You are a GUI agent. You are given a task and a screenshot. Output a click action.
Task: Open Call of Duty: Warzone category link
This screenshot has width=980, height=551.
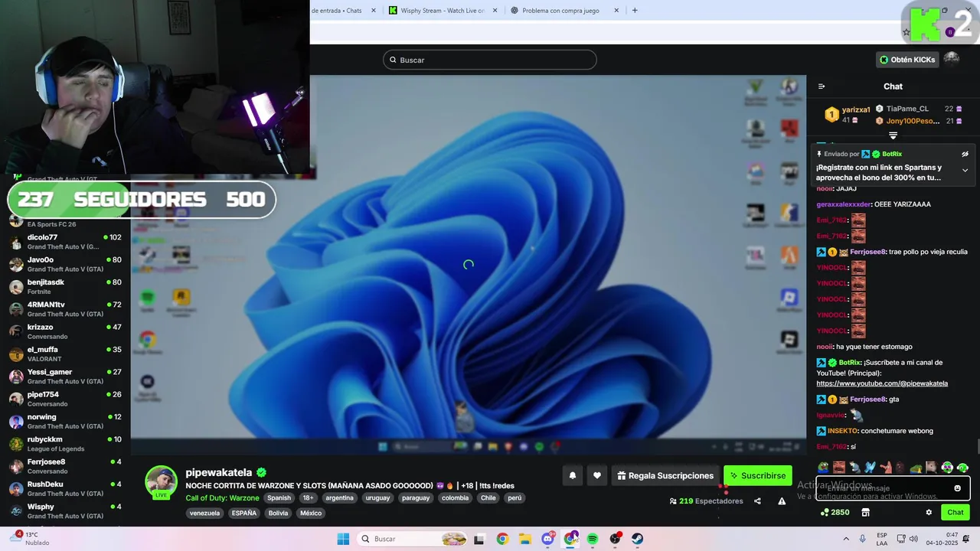[222, 498]
